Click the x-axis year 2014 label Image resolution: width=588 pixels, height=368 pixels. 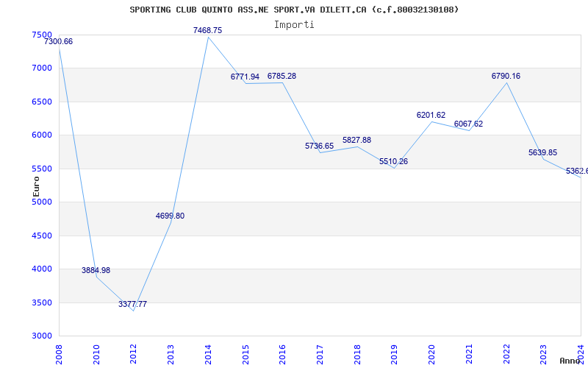click(x=208, y=354)
